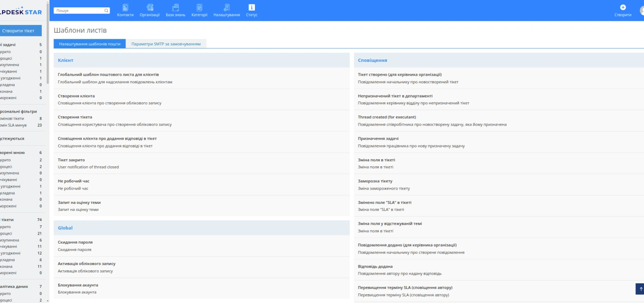Click the Персональні фільтри sidebar heading
This screenshot has height=303, width=644.
point(18,111)
